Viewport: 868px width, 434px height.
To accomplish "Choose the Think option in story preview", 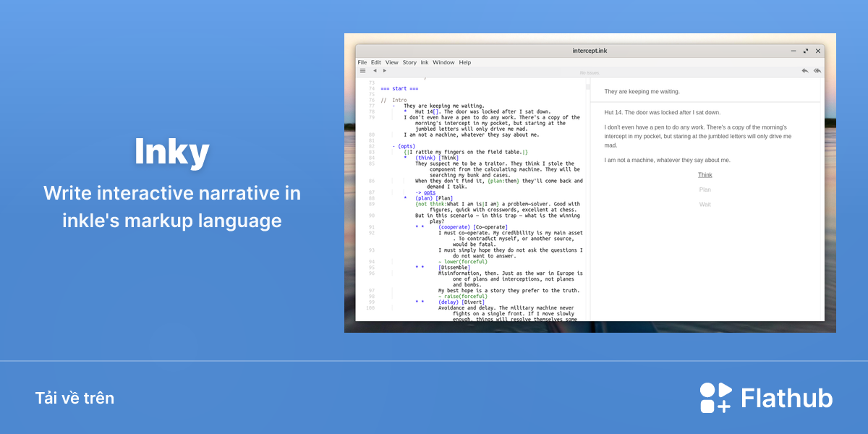I will pyautogui.click(x=705, y=175).
